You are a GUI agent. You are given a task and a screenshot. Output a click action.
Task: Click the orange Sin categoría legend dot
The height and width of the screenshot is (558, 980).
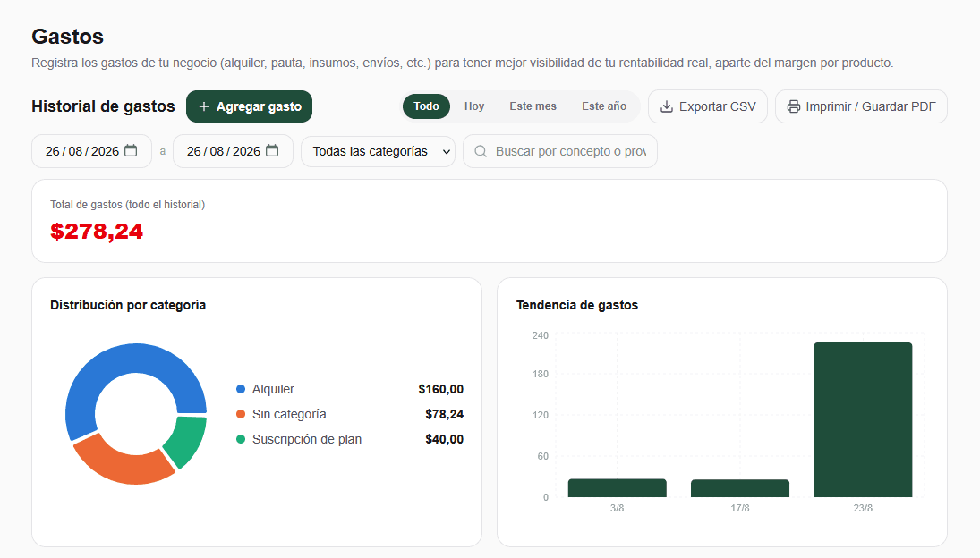point(241,414)
